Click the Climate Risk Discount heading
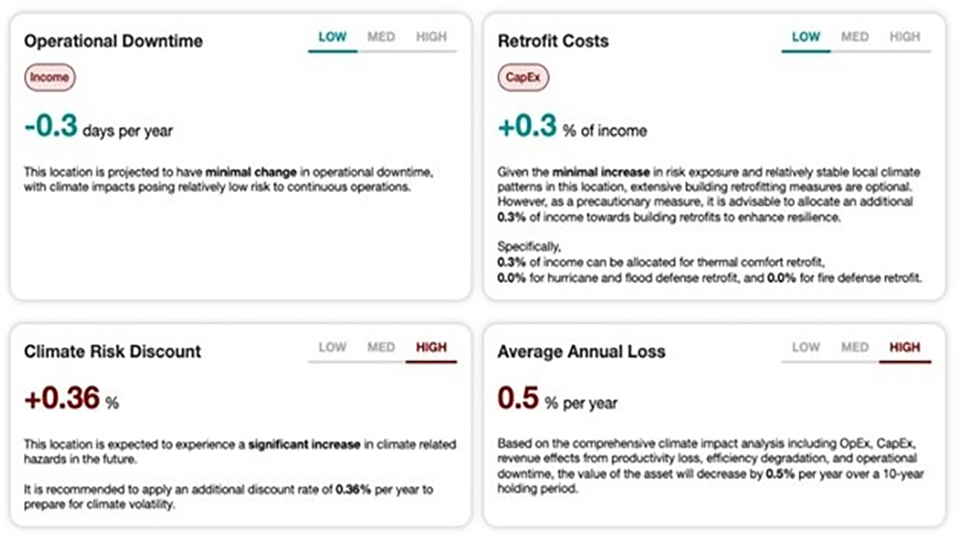This screenshot has width=960, height=540. click(x=112, y=352)
